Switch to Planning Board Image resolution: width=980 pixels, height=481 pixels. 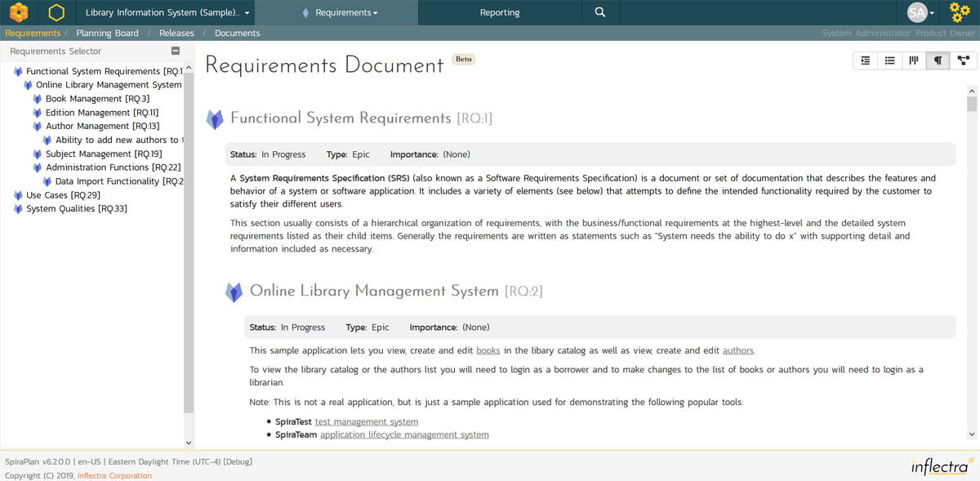[x=107, y=33]
